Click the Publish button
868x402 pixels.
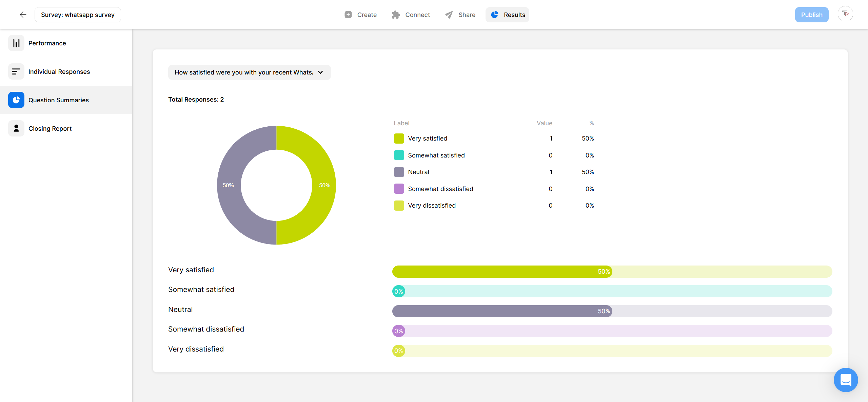point(812,15)
